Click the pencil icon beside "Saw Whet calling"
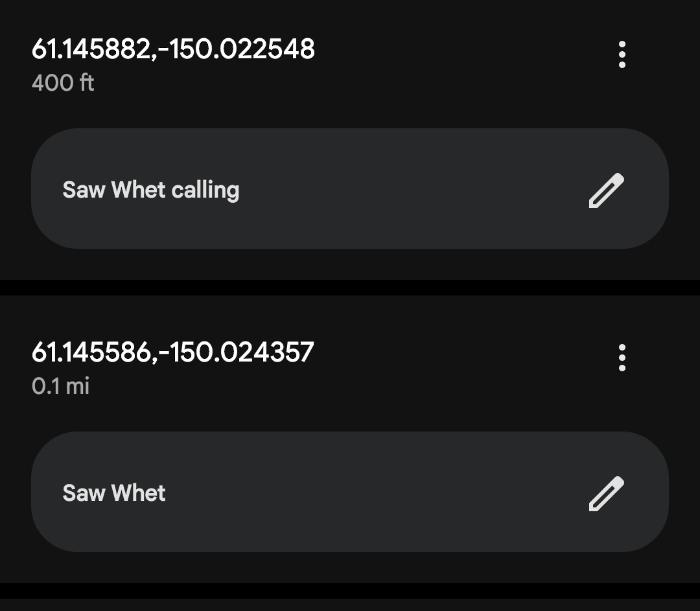The height and width of the screenshot is (611, 700). click(606, 190)
